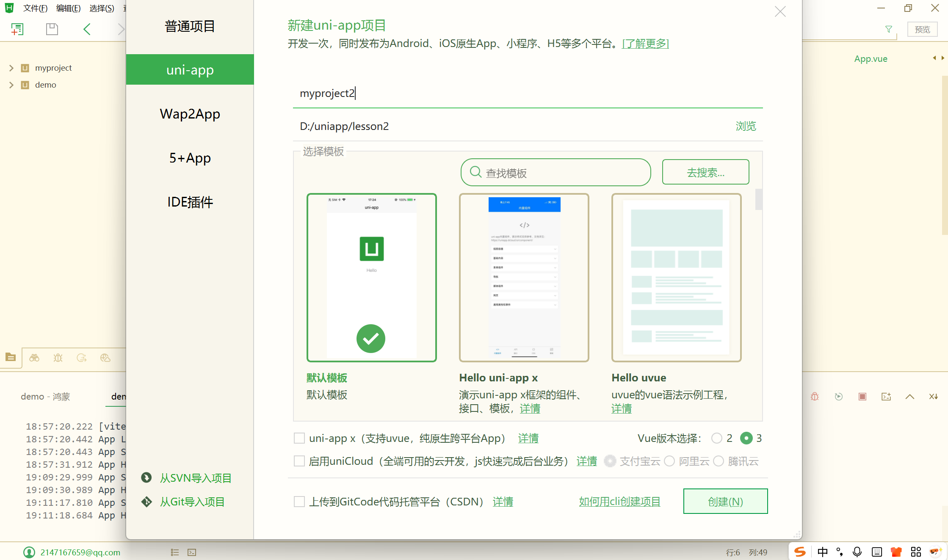Click the 创建(N) button

coord(726,501)
